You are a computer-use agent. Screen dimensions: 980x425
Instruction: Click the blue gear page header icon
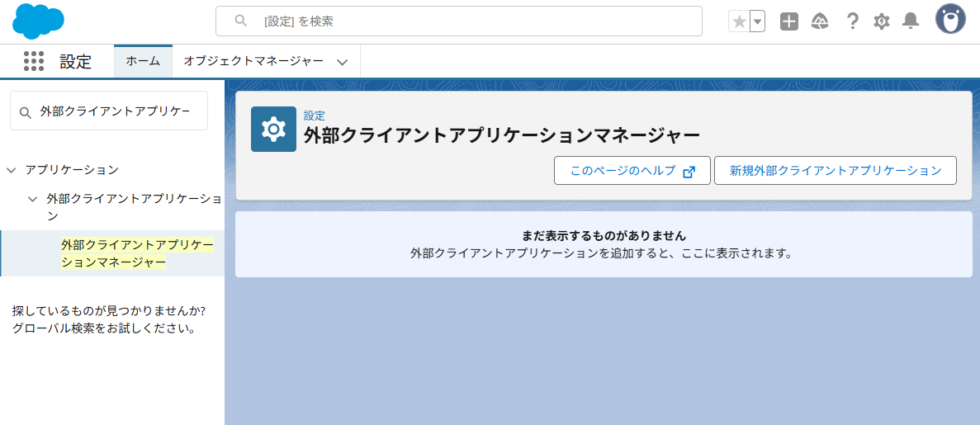pos(274,129)
